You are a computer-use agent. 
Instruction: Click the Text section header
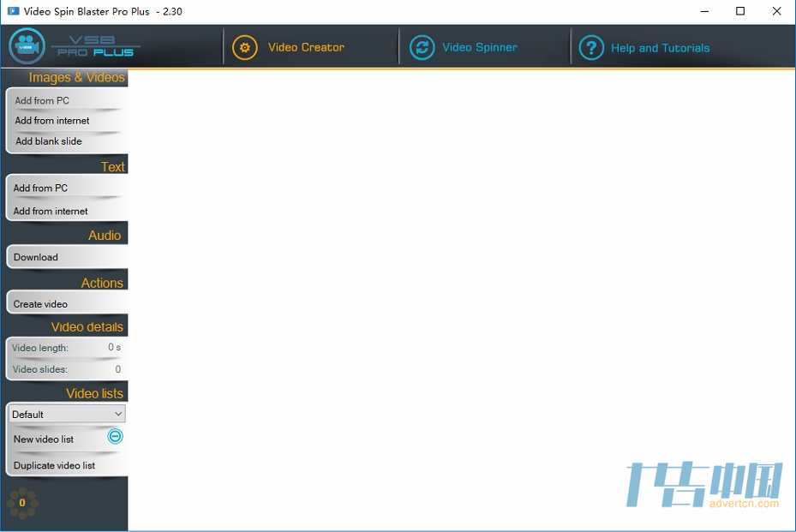(x=113, y=167)
